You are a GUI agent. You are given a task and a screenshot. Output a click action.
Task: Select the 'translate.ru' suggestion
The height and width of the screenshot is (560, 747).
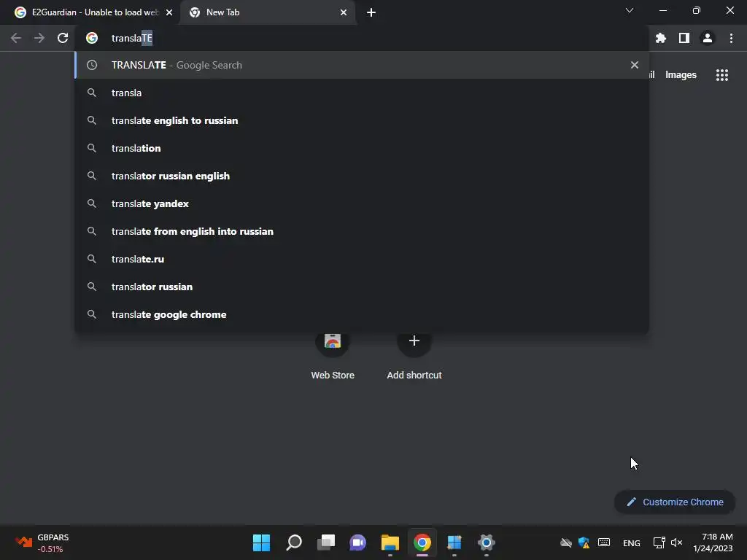[362, 259]
